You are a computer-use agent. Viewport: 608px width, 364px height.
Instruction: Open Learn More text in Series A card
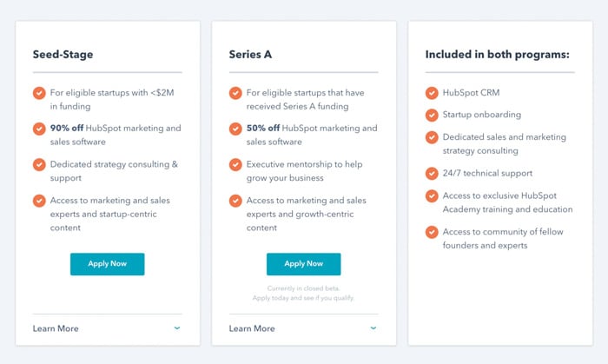(252, 328)
